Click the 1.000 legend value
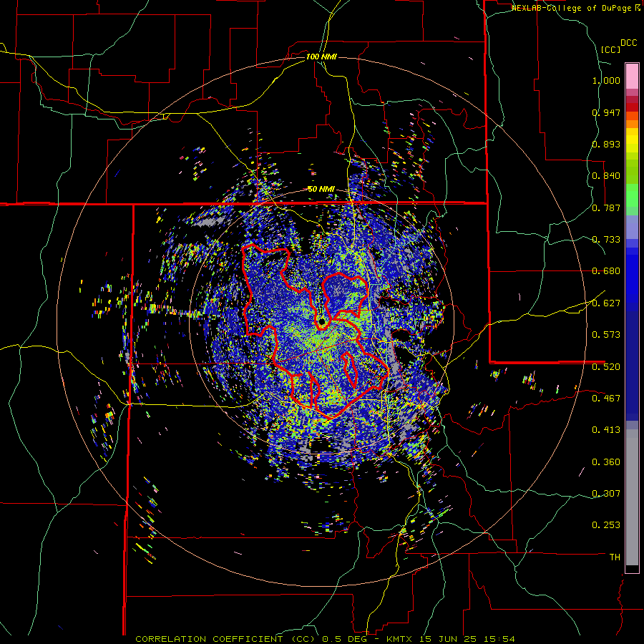644x644 pixels. [606, 80]
